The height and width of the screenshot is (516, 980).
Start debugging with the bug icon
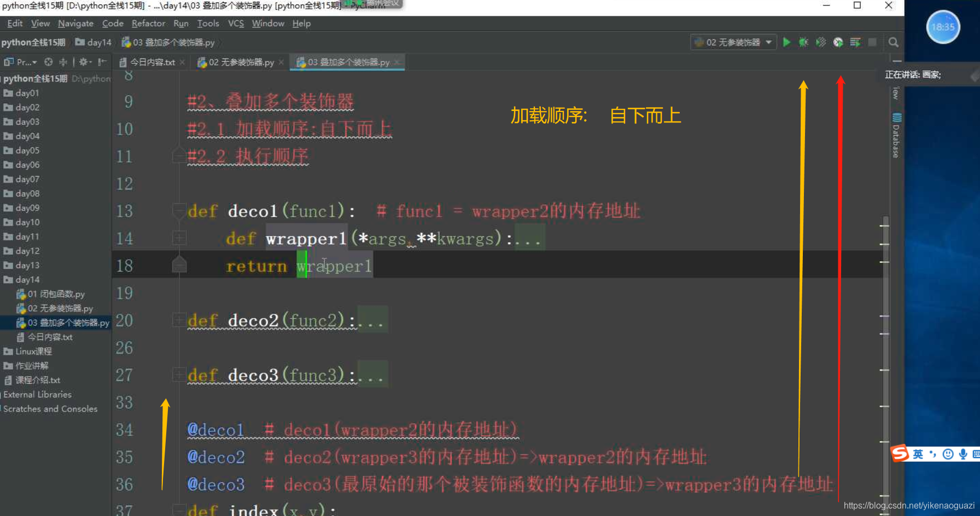coord(803,42)
